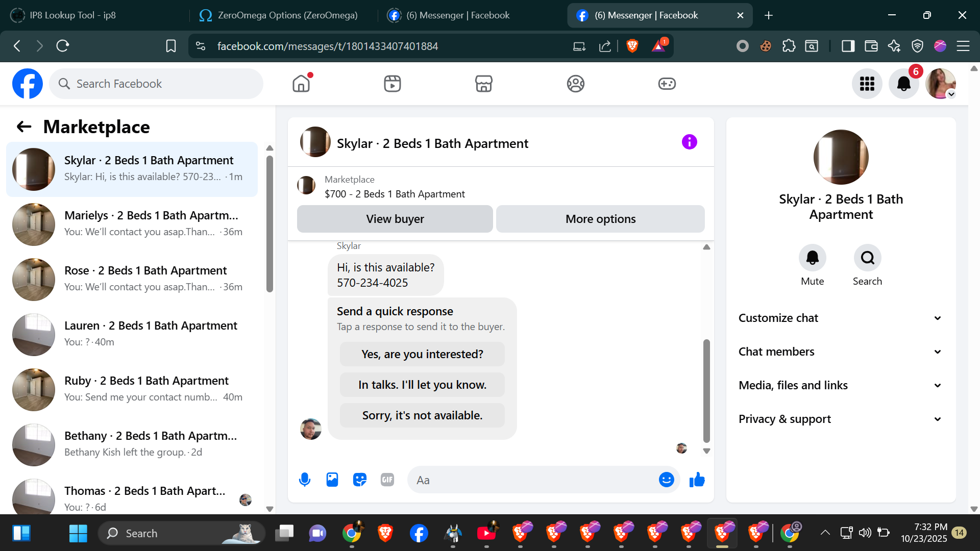Toggle Brave Shields lion icon
Screen dimensions: 980x551
tap(632, 46)
